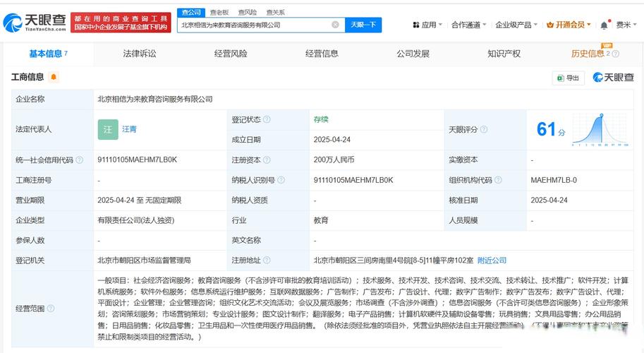Viewport: 644px width, 353px height.
Task: Select the 查公司 search tab
Action: 191,12
